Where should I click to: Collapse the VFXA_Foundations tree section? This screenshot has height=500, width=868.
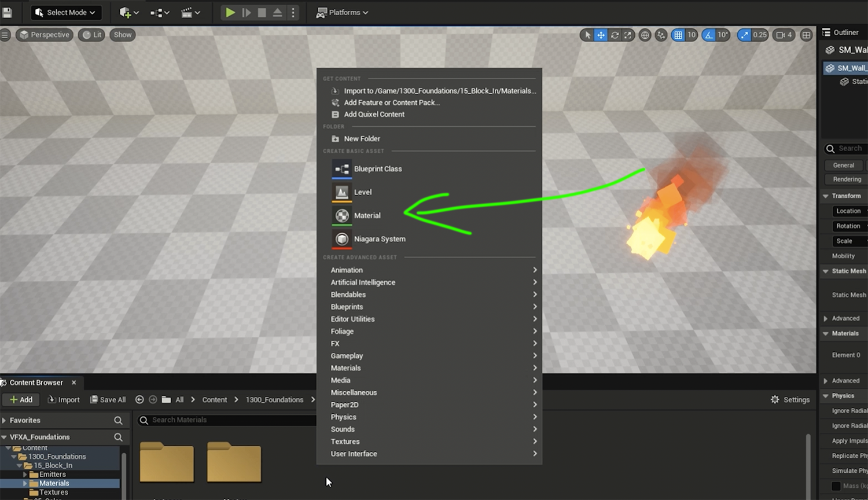[4, 437]
